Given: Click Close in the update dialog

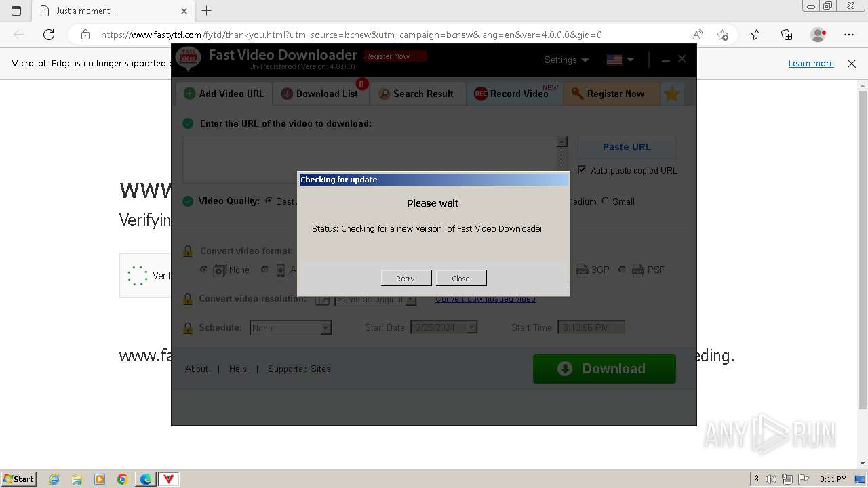Looking at the screenshot, I should 460,278.
